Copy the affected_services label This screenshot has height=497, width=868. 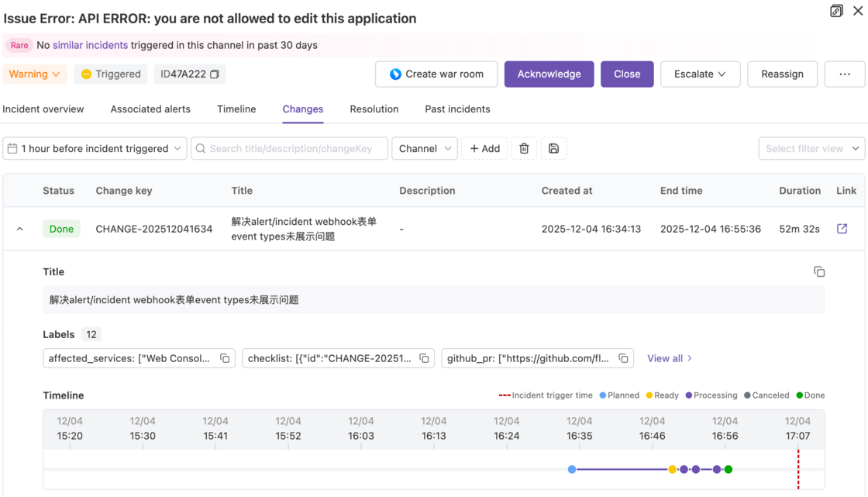pos(225,358)
